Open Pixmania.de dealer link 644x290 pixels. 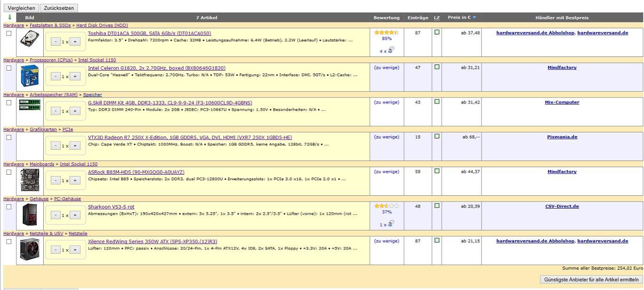pyautogui.click(x=562, y=137)
